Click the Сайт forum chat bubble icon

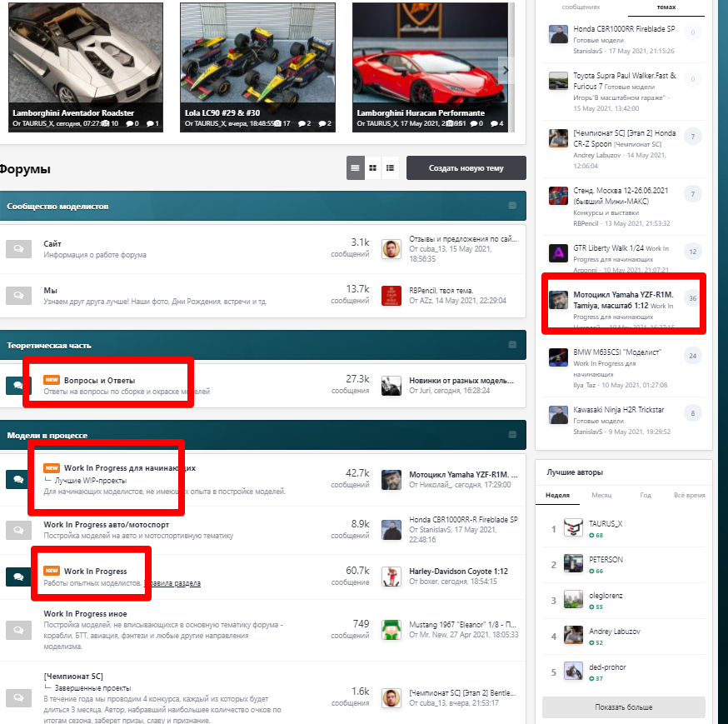(x=17, y=248)
